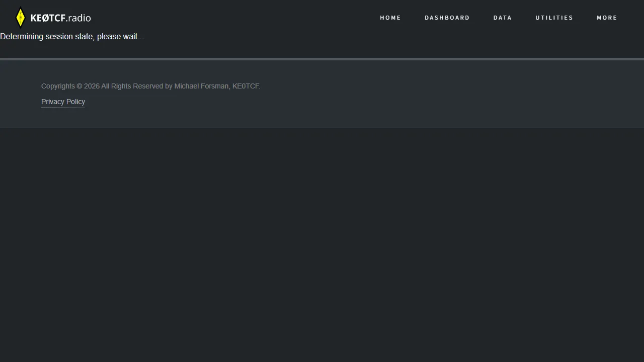The height and width of the screenshot is (362, 644).
Task: Switch to the DASHBOARD page
Action: pos(447,18)
